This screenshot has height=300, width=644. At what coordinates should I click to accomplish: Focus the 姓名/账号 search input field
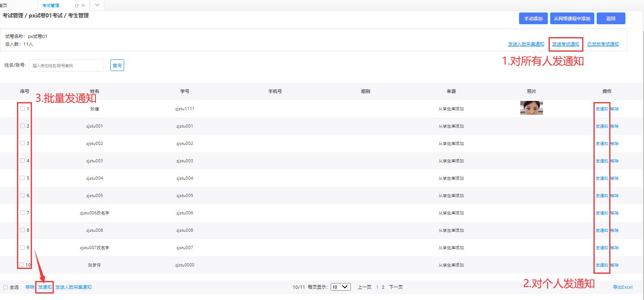coord(66,65)
